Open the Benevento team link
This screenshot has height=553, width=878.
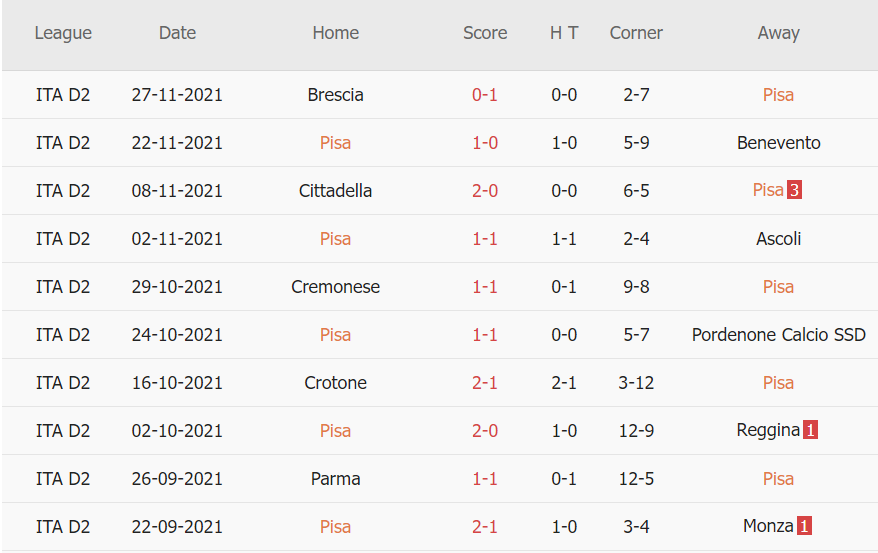tap(778, 143)
